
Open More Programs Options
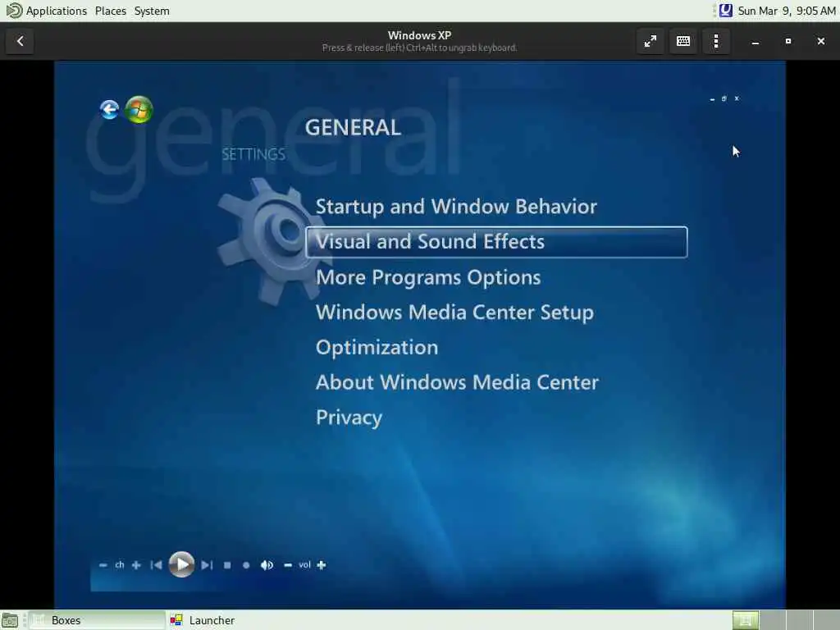tap(428, 277)
